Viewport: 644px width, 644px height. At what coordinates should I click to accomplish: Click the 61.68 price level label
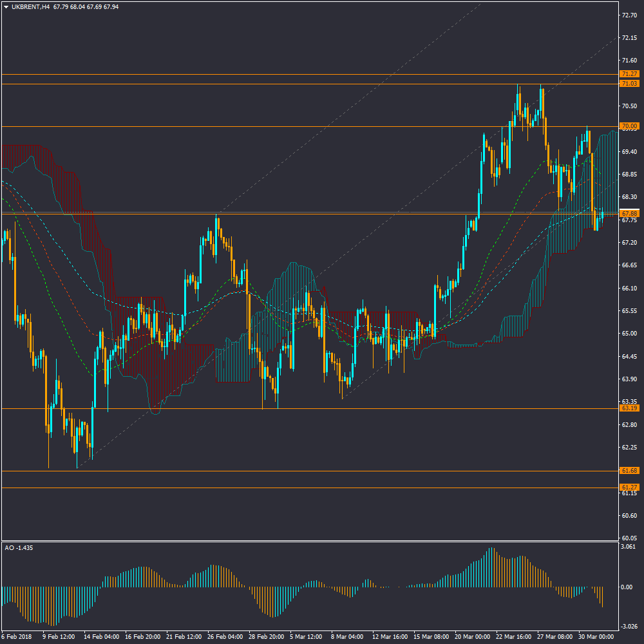pos(629,471)
